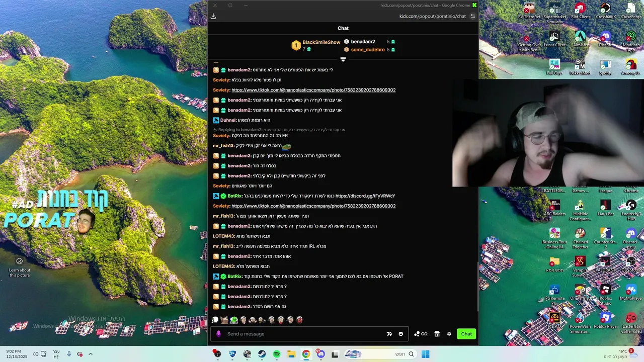The height and width of the screenshot is (362, 644).
Task: Click the Chrome icon in the taskbar
Action: [x=306, y=354]
